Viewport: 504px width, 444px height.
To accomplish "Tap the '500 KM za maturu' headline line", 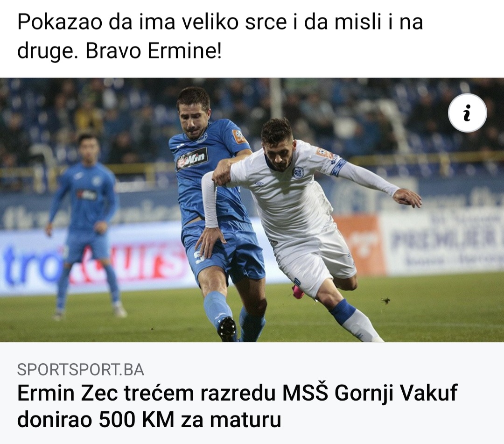I will click(189, 419).
